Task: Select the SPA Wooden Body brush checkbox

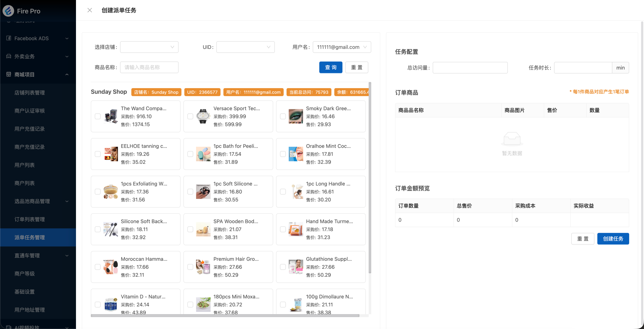Action: (x=190, y=229)
